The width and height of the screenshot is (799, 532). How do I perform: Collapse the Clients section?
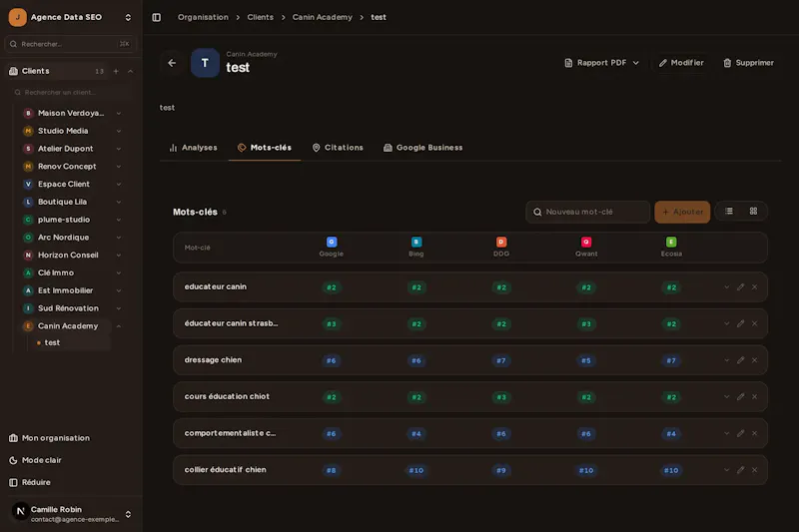pos(131,71)
